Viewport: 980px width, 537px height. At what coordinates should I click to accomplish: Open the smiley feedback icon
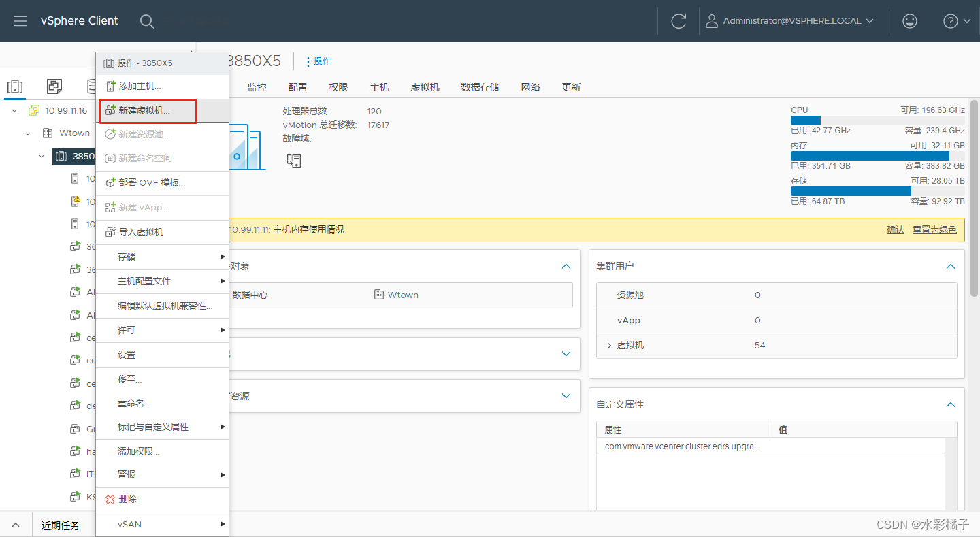910,21
